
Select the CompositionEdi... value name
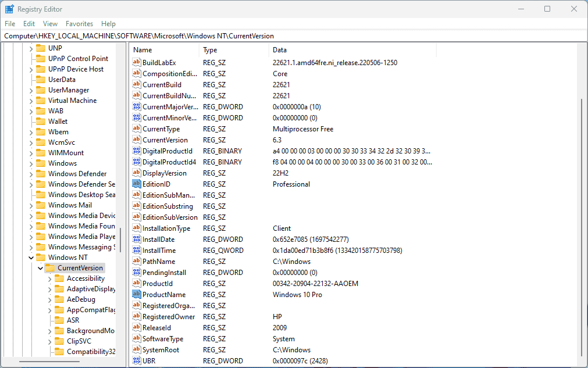tap(169, 73)
